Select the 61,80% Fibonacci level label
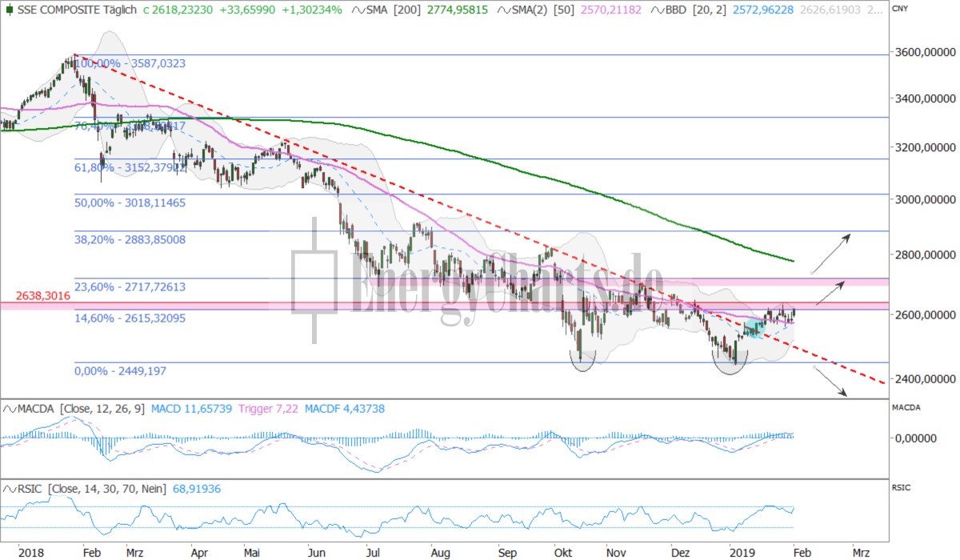Viewport: 960px width, 560px height. click(130, 166)
